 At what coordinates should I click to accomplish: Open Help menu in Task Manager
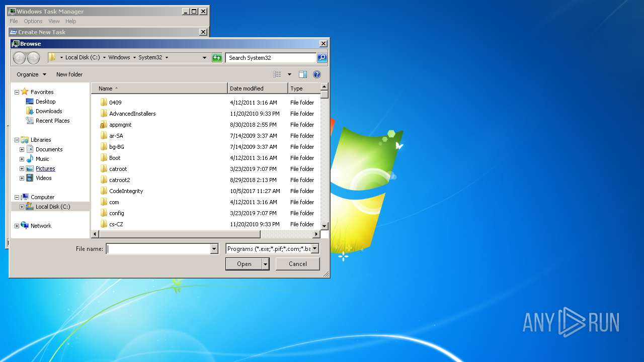pos(71,21)
